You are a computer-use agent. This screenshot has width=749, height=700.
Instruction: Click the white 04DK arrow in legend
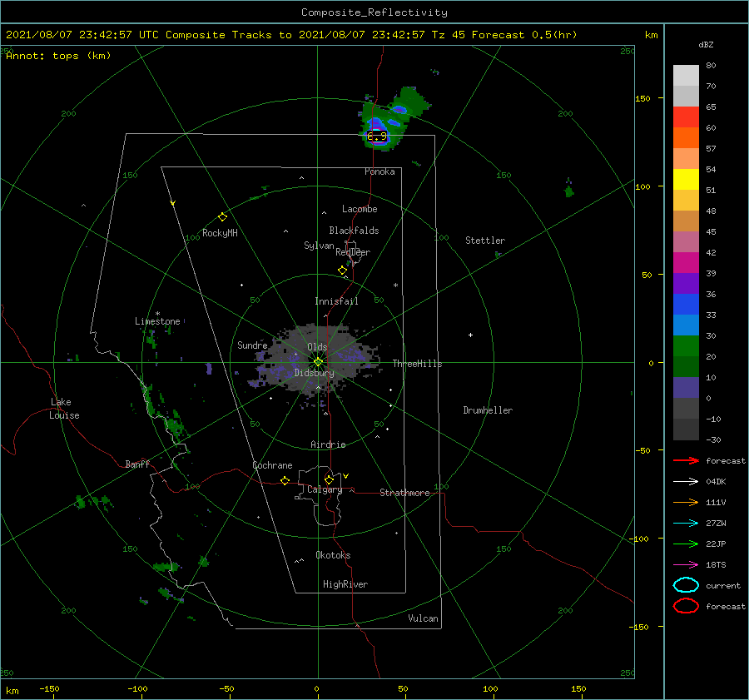686,482
